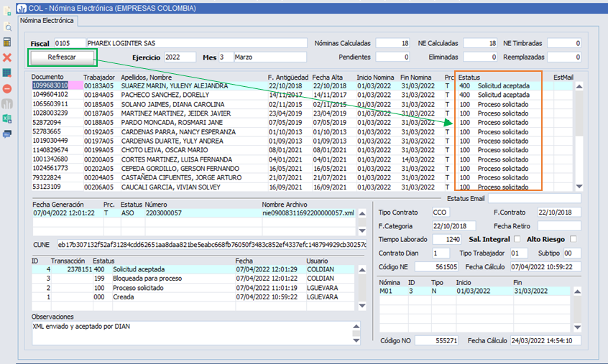This screenshot has width=608, height=364.
Task: Click the employee list scroll-down arrow
Action: (x=579, y=186)
